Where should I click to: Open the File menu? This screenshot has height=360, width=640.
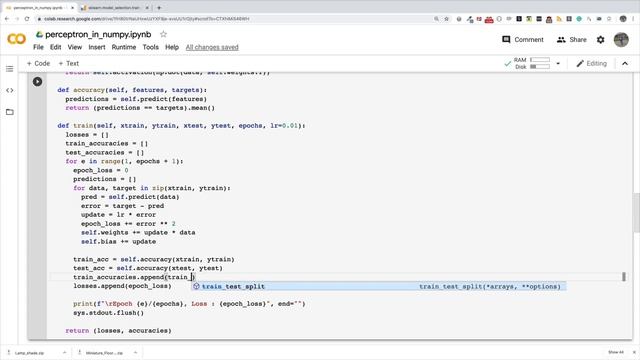[x=38, y=47]
